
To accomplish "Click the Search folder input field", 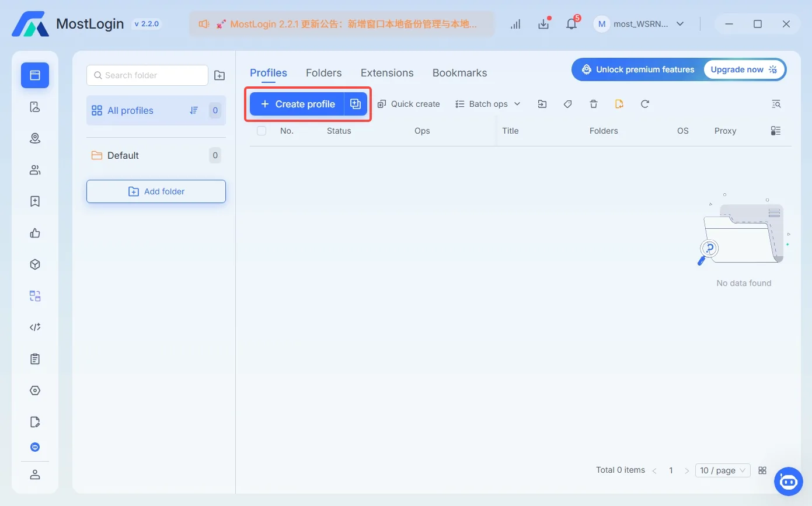I will (147, 75).
